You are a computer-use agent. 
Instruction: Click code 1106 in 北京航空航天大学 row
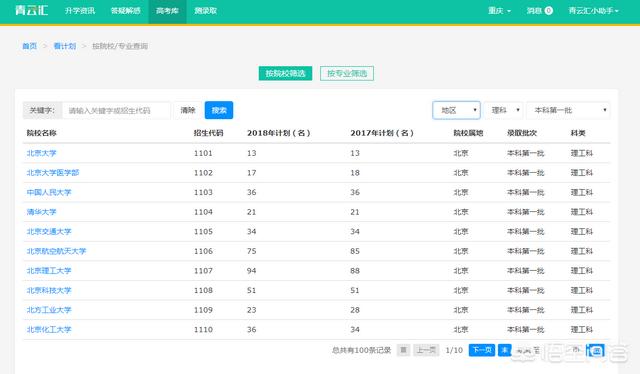point(203,251)
